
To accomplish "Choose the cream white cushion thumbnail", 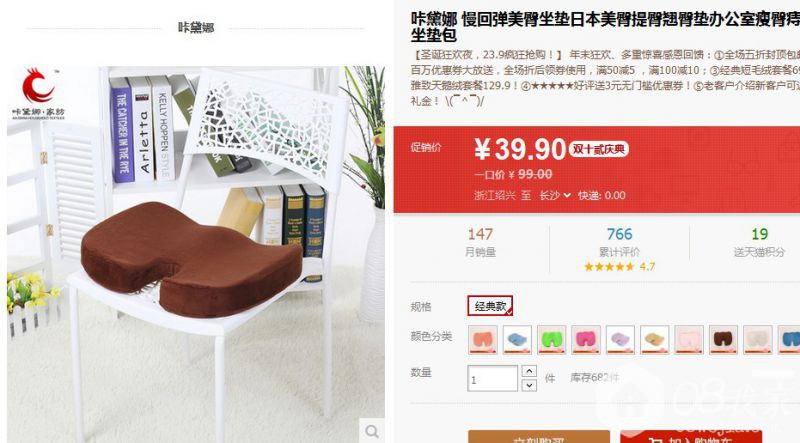I will (758, 339).
